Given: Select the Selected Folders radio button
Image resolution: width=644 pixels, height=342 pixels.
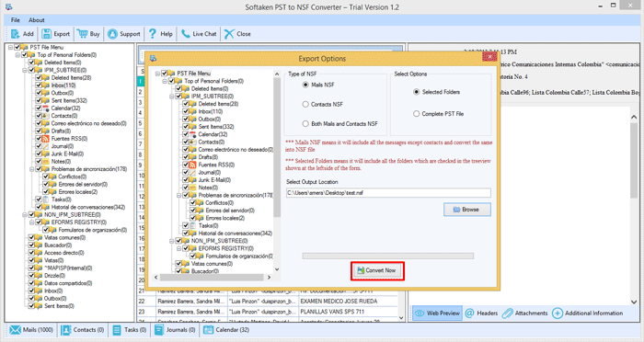Looking at the screenshot, I should tap(416, 92).
